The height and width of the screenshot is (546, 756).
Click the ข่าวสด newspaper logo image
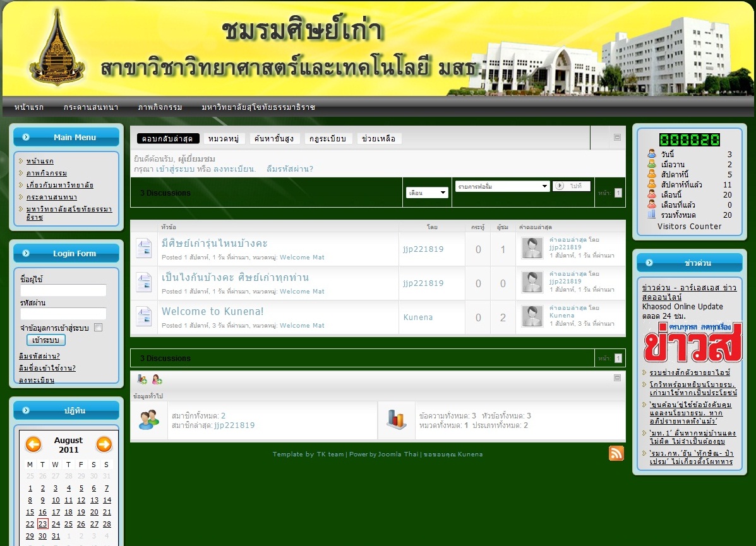[x=693, y=342]
